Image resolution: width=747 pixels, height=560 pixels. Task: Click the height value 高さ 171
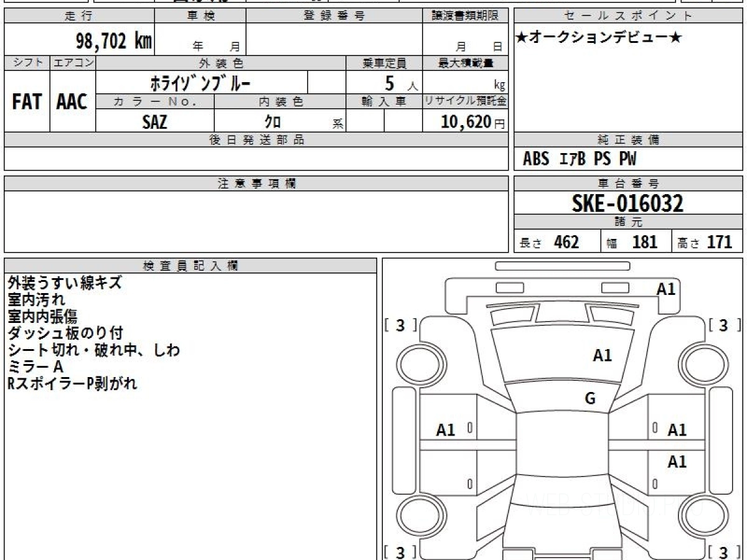[x=705, y=242]
